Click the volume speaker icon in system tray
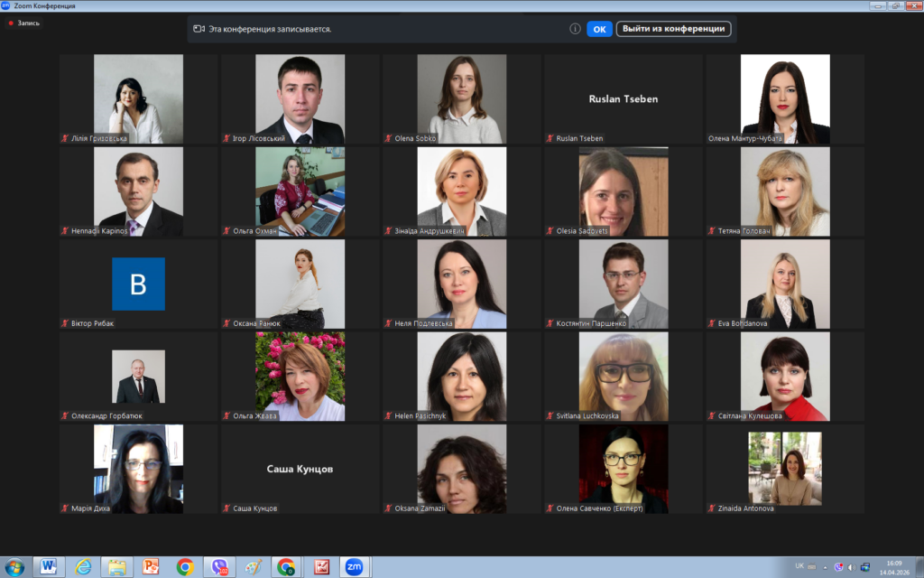This screenshot has height=578, width=924. (852, 566)
